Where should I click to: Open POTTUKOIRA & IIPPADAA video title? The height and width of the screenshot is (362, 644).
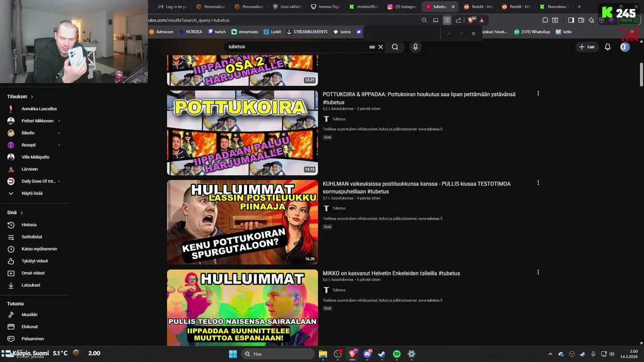click(419, 98)
